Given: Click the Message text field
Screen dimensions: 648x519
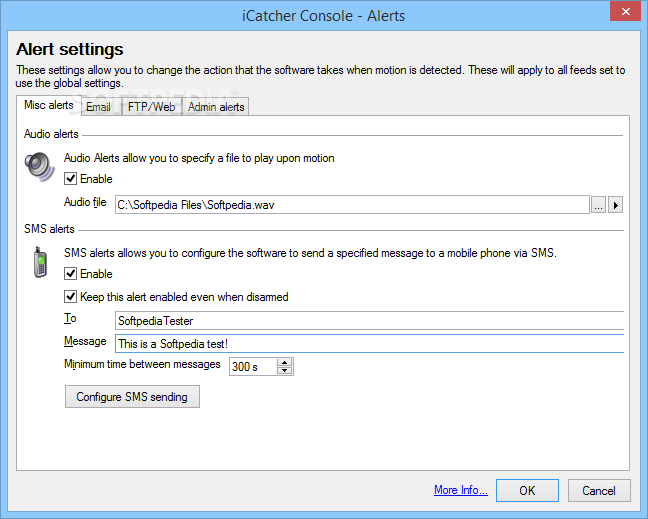Looking at the screenshot, I should (369, 344).
